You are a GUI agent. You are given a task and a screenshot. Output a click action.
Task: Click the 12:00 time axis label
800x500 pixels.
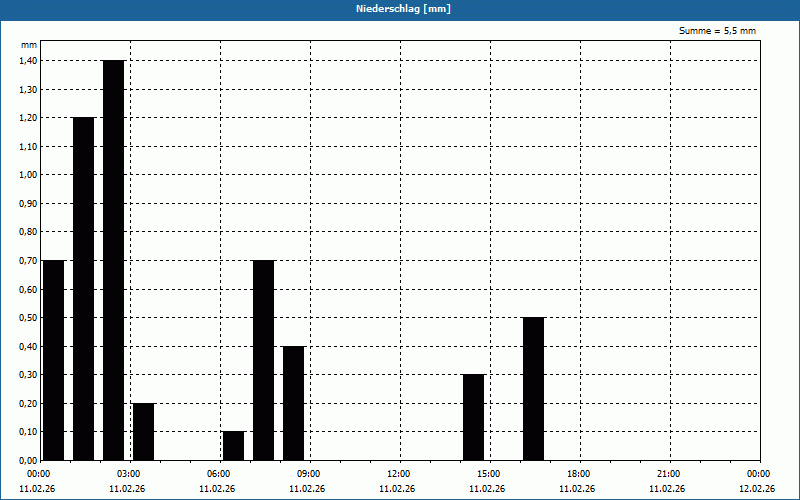tap(399, 474)
